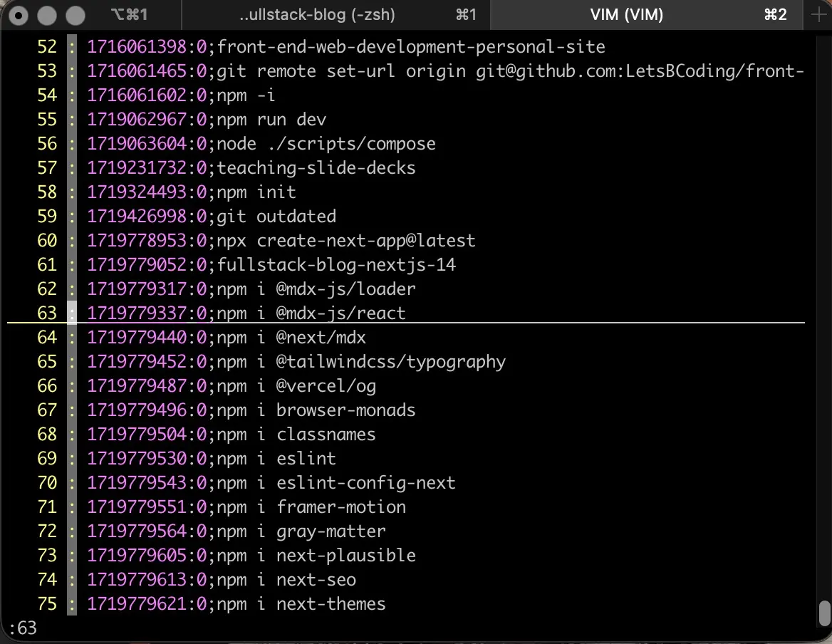The height and width of the screenshot is (644, 832).
Task: Click 'teaching-slide-decks' on line 57
Action: tap(316, 168)
